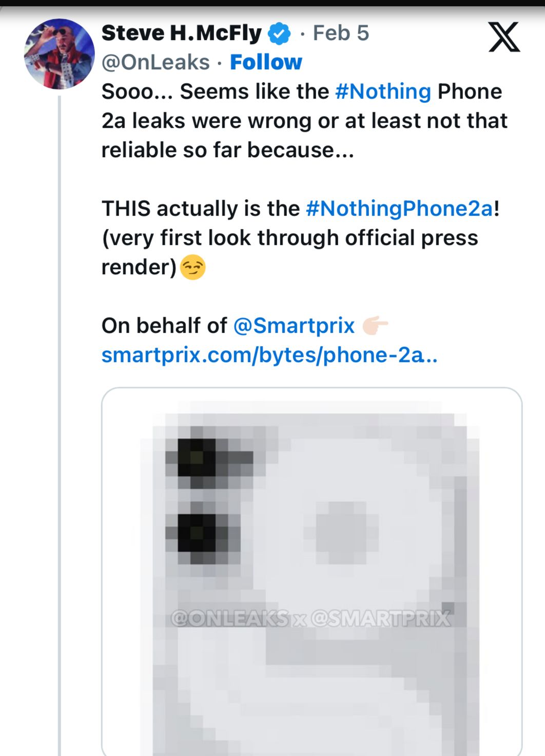The width and height of the screenshot is (545, 756).
Task: Click the Steve H.McFly display name
Action: coord(182,33)
